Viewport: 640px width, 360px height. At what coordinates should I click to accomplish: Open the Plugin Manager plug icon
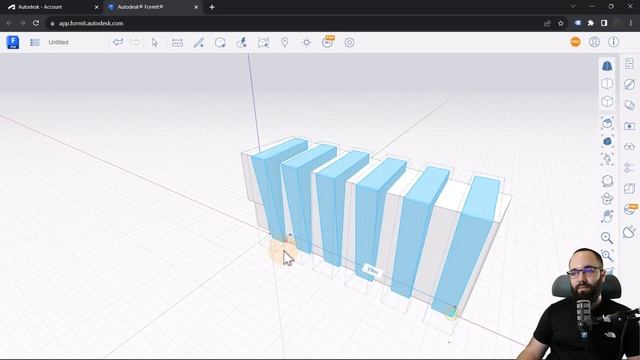629,231
